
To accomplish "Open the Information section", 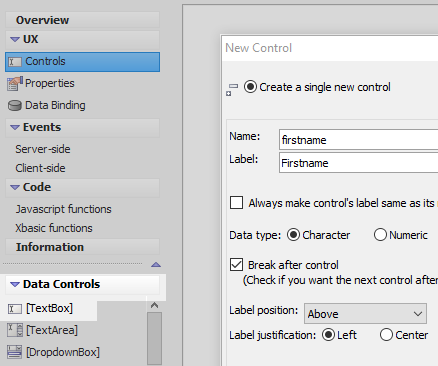I will 82,247.
